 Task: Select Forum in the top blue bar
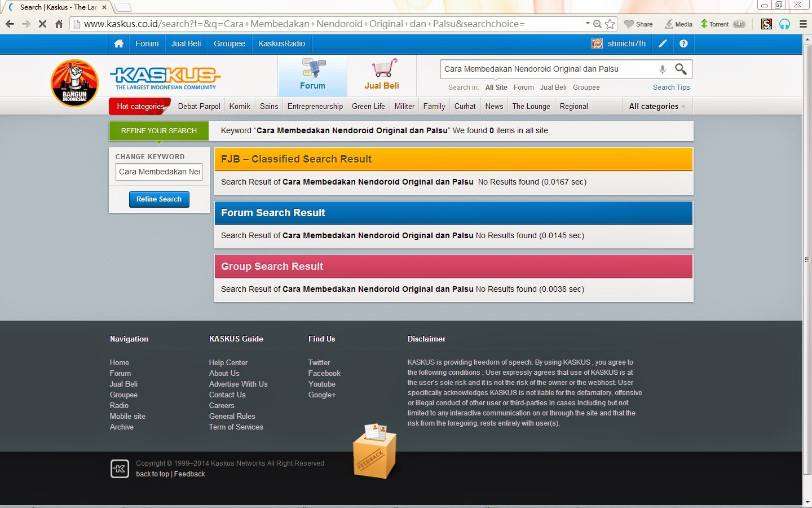[x=147, y=43]
